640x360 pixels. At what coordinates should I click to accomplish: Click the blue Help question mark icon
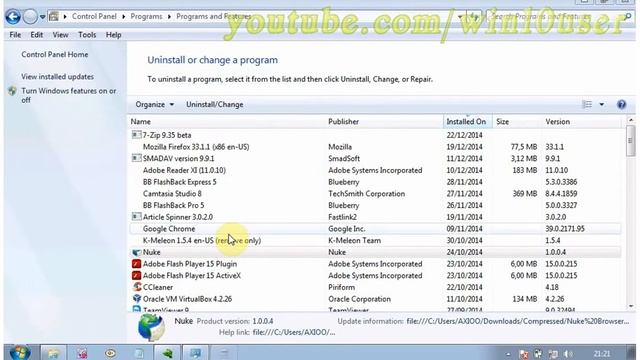[x=621, y=104]
